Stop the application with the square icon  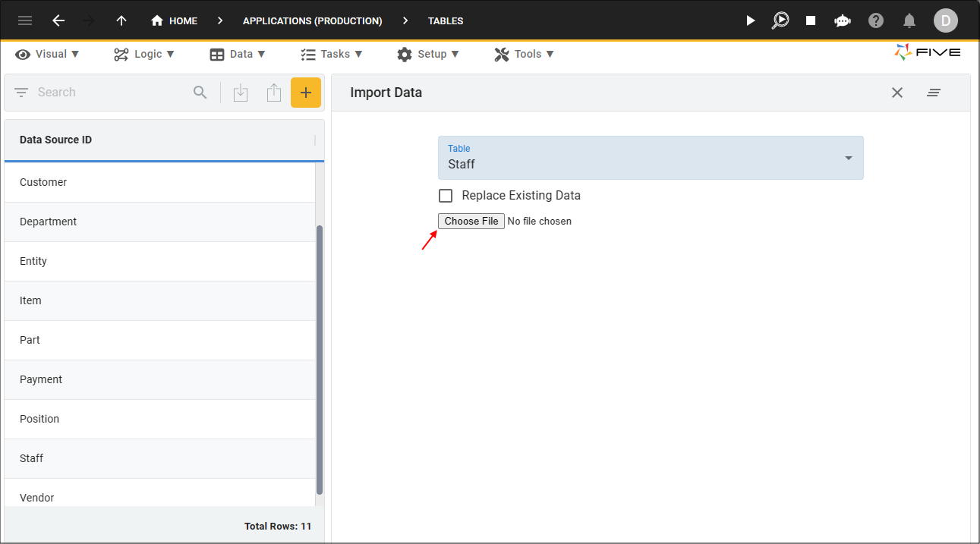[x=811, y=20]
